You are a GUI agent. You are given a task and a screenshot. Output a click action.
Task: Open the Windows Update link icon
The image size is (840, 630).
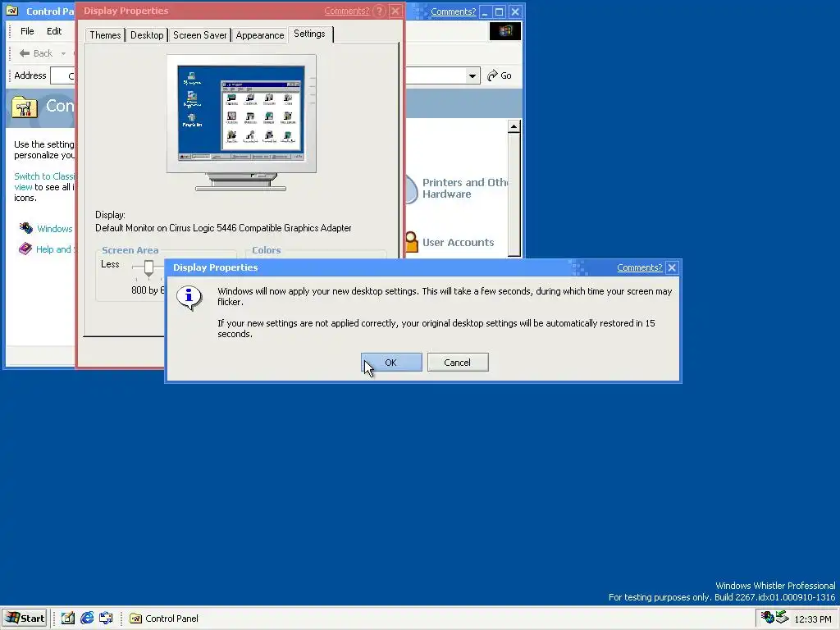tap(25, 228)
